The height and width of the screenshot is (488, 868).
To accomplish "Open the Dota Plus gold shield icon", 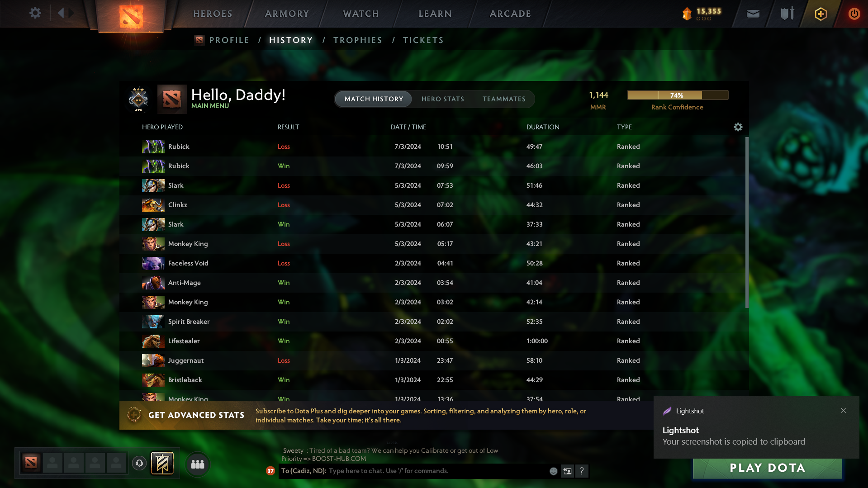I will [x=821, y=14].
